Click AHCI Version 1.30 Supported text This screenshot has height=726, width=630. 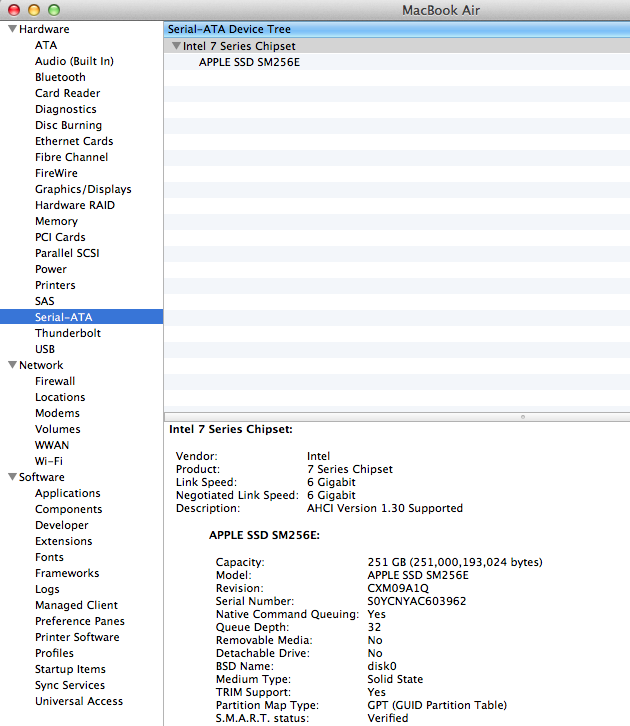coord(385,508)
